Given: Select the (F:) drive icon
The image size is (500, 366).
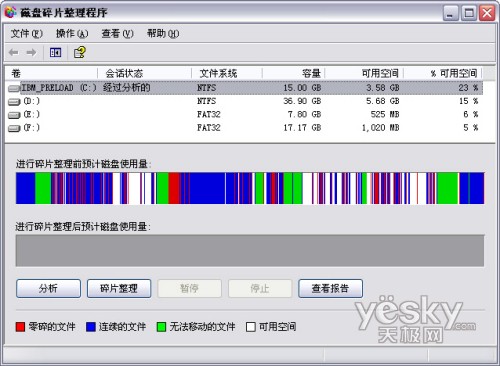Looking at the screenshot, I should (14, 128).
